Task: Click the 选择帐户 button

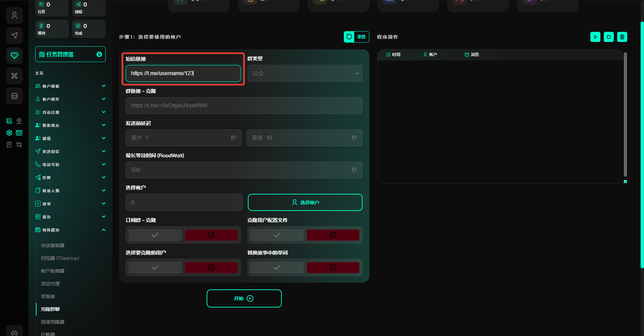Action: (305, 203)
